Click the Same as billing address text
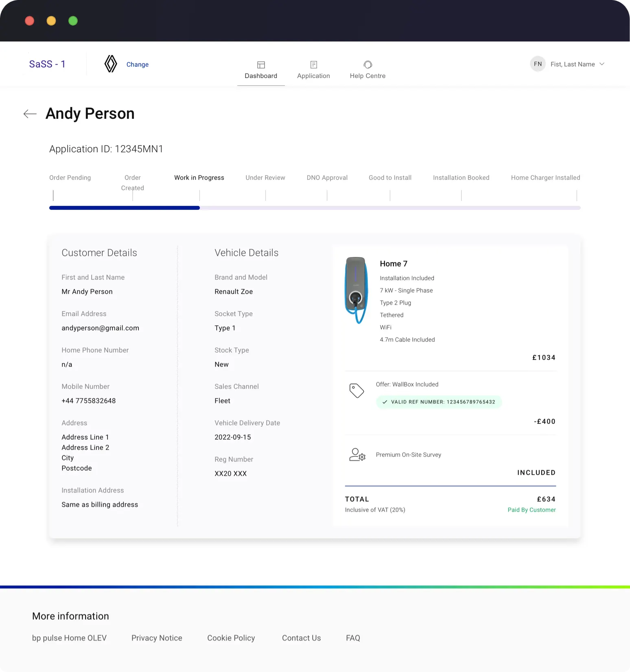This screenshot has height=672, width=630. click(100, 505)
